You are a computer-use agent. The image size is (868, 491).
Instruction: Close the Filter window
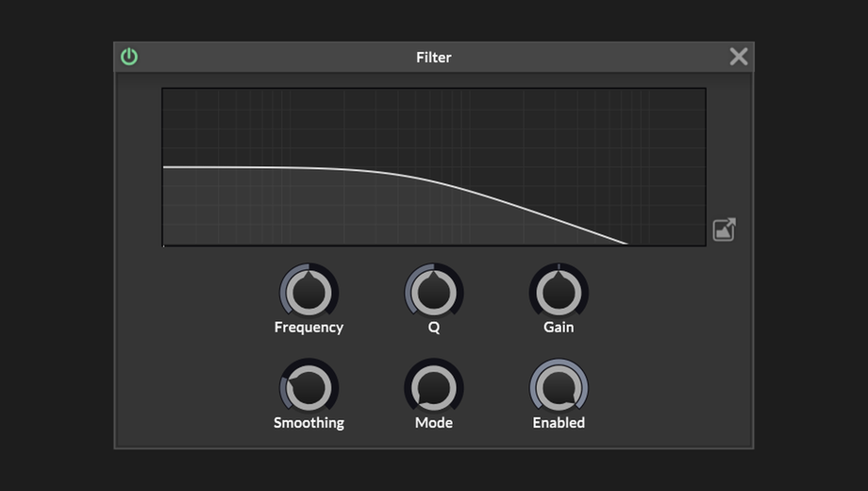click(x=739, y=57)
